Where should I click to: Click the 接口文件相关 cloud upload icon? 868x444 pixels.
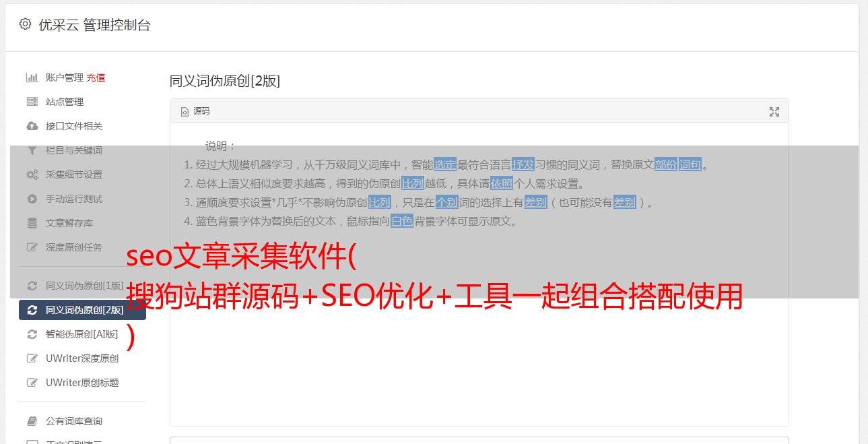[32, 126]
